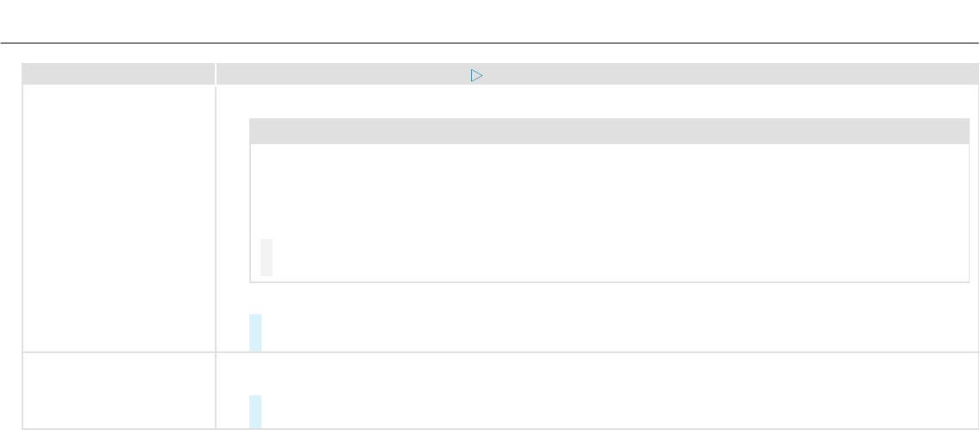Click the blank area above the top divider
980x430 pixels.
(490, 19)
